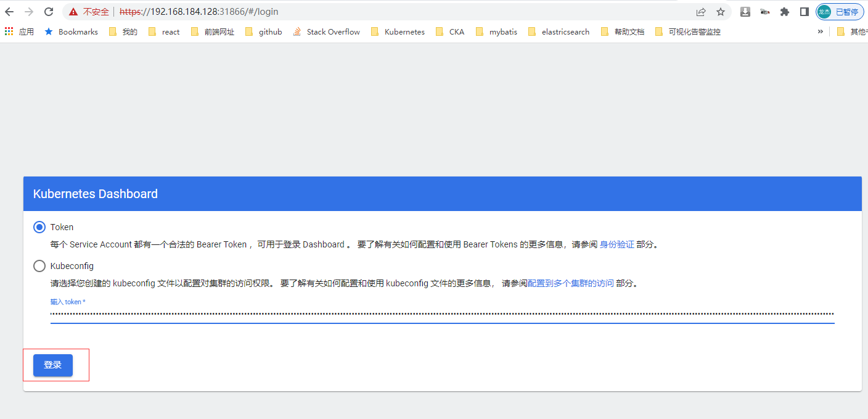This screenshot has width=868, height=419.
Task: Open the Kubernetes bookmark folder
Action: tap(398, 31)
